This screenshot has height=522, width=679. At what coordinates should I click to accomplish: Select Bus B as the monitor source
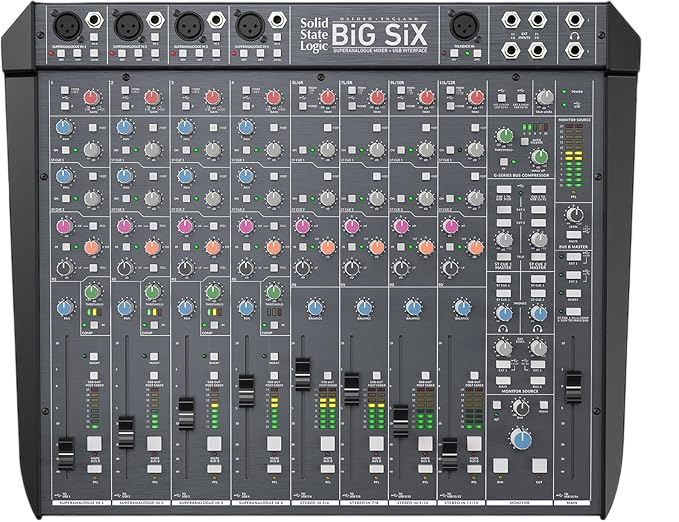pyautogui.click(x=538, y=380)
